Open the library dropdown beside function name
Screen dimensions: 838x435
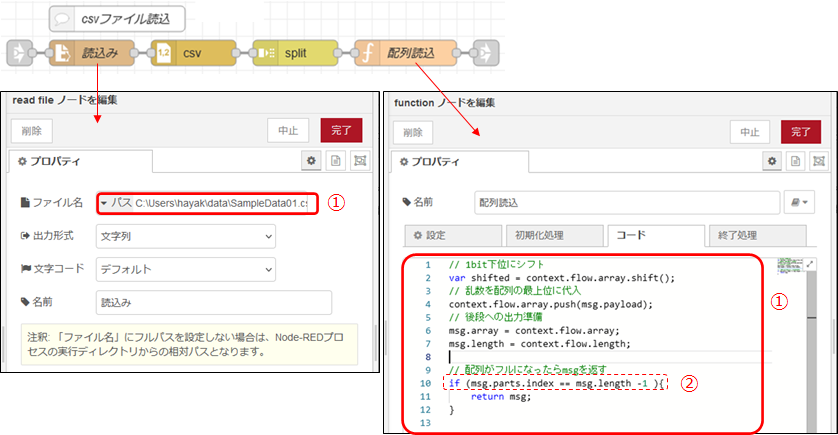[803, 202]
